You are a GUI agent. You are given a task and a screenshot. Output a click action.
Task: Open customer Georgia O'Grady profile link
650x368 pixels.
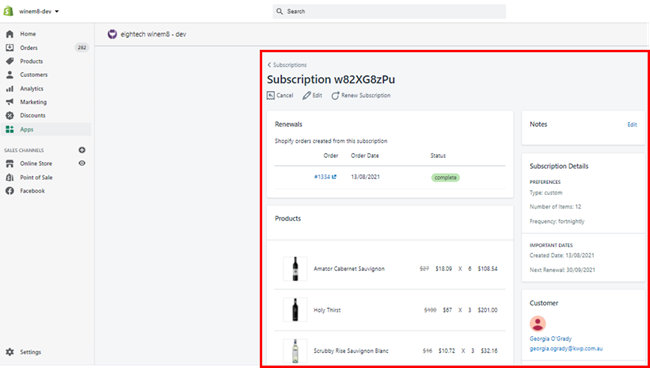pyautogui.click(x=551, y=339)
